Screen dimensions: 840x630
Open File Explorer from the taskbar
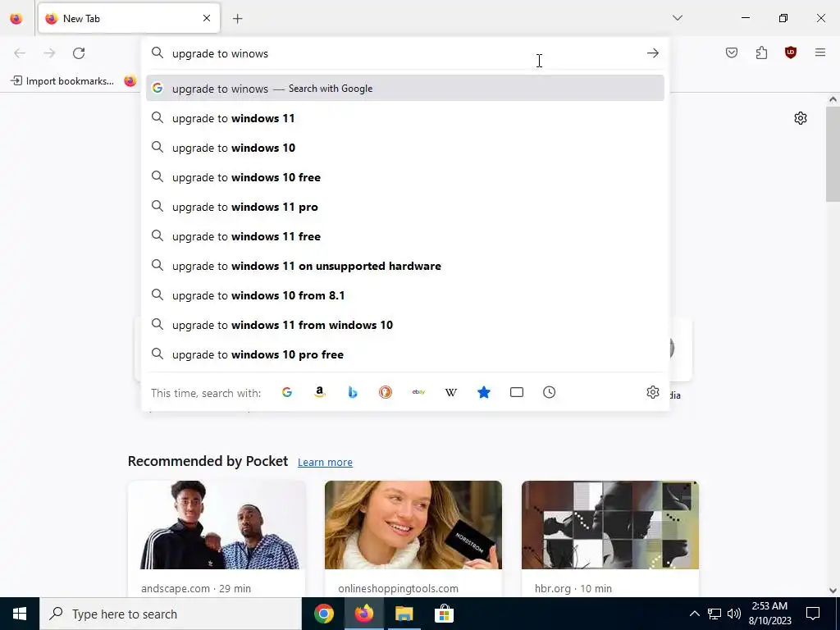404,614
